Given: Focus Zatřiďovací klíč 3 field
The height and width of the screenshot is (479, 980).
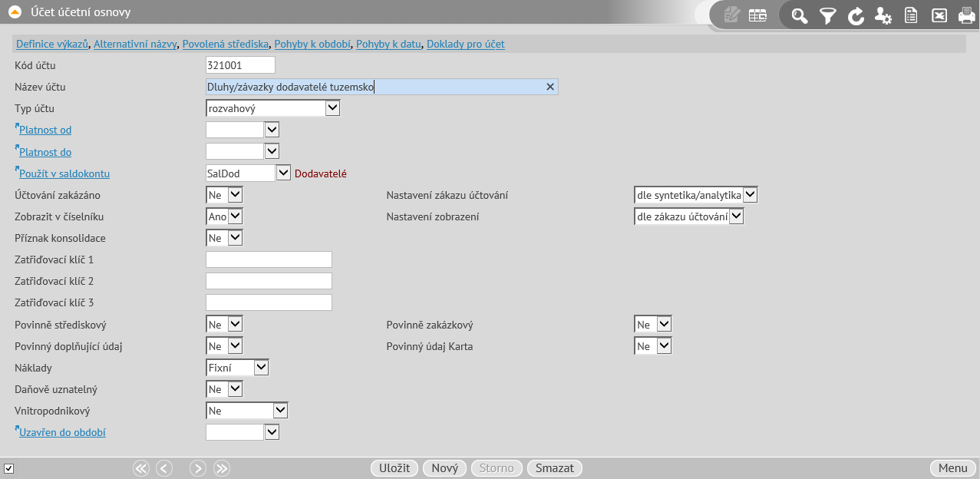Looking at the screenshot, I should (269, 302).
